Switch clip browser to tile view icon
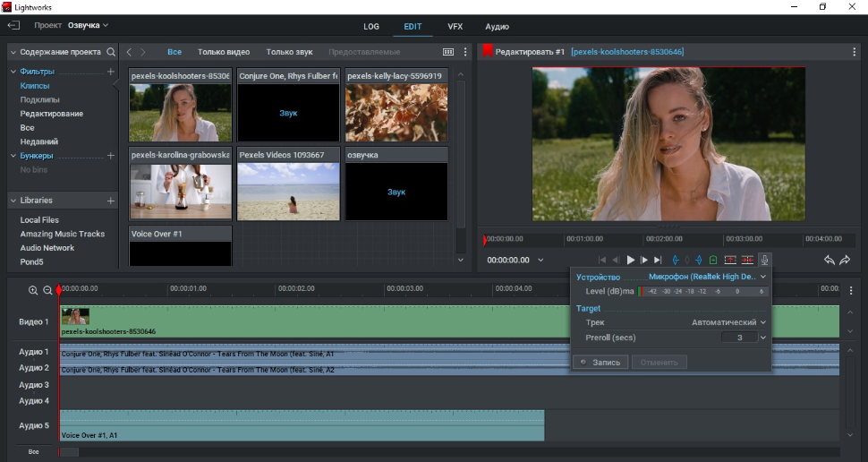 pos(448,52)
